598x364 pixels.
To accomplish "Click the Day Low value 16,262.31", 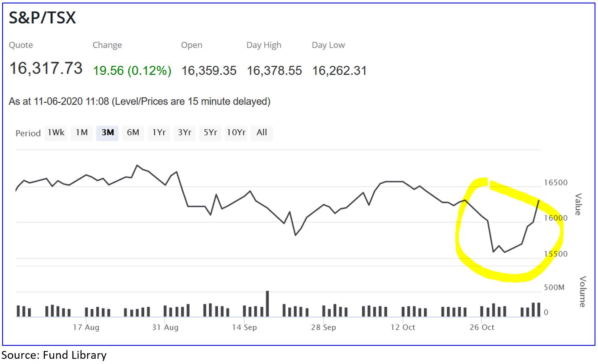I will [x=339, y=71].
